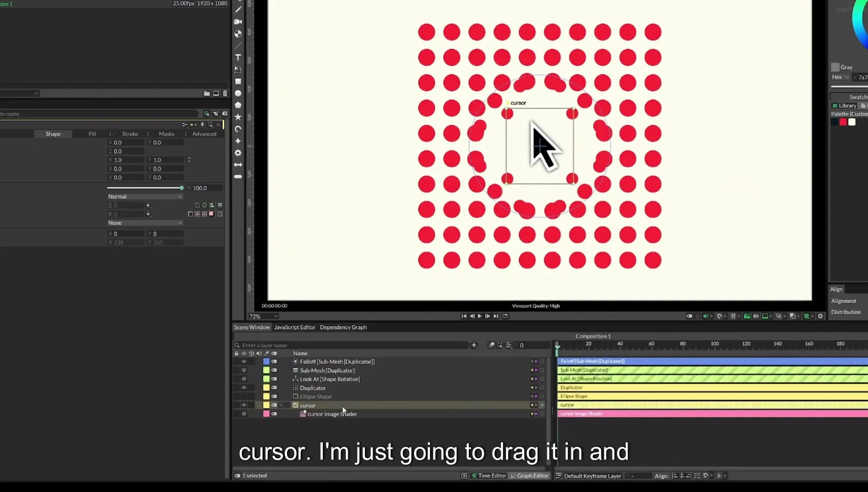
Task: Select the double arrow shape tool
Action: click(238, 165)
